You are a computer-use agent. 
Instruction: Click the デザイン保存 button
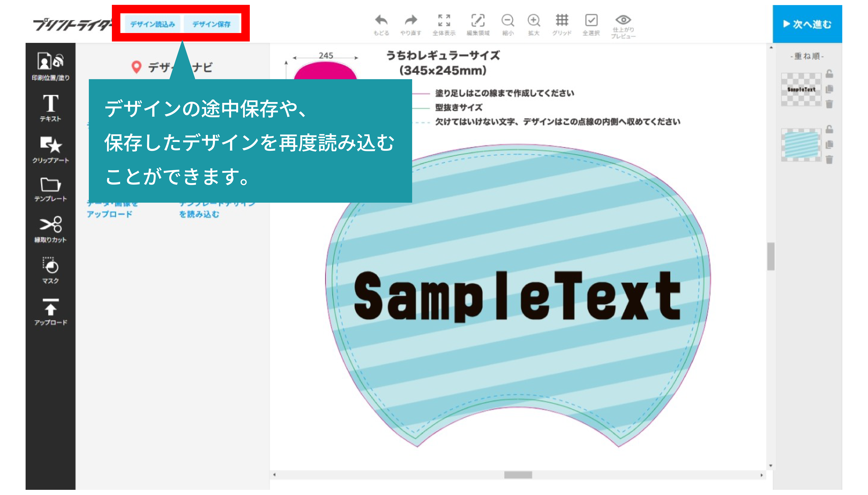(x=211, y=24)
